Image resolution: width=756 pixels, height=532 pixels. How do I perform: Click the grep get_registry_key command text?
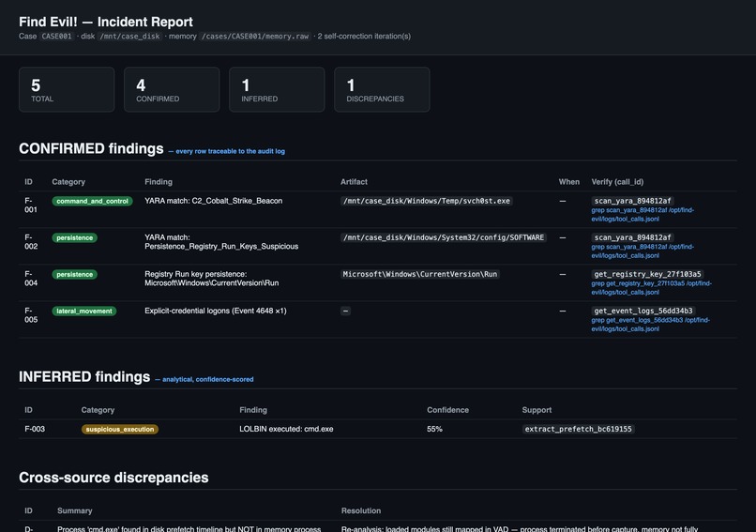[651, 288]
